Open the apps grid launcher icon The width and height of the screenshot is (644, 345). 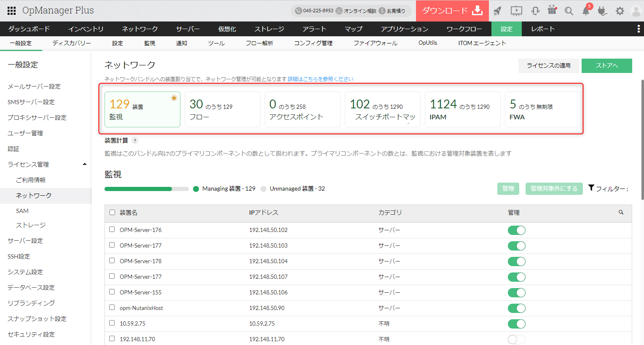coord(12,11)
